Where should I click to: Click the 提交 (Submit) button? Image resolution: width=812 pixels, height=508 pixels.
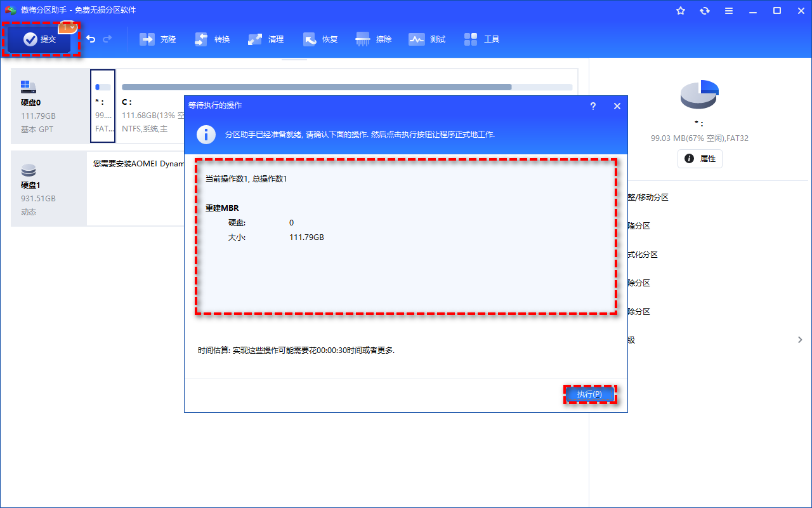[42, 39]
